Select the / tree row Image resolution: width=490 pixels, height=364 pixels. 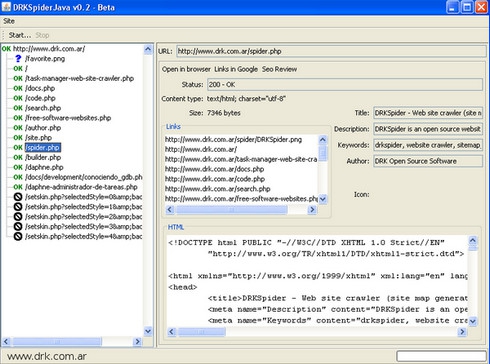pos(26,69)
